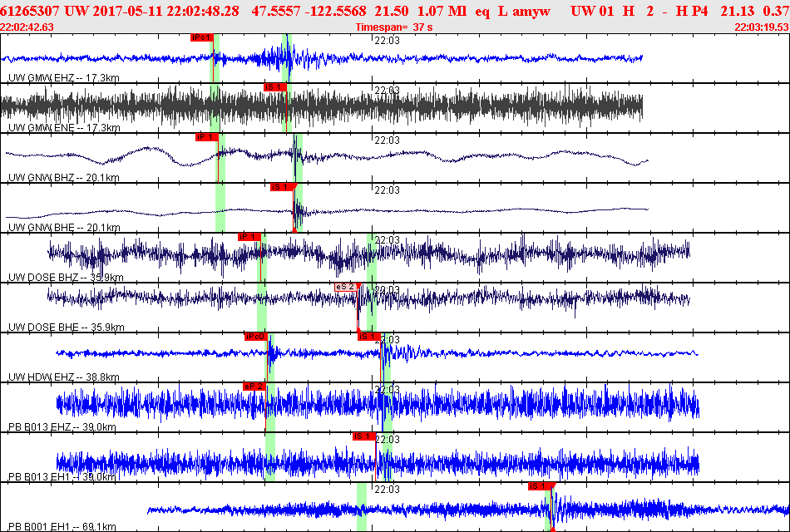Select the eP 2 pick flag on B013 EHZ
The image size is (790, 532).
[254, 387]
